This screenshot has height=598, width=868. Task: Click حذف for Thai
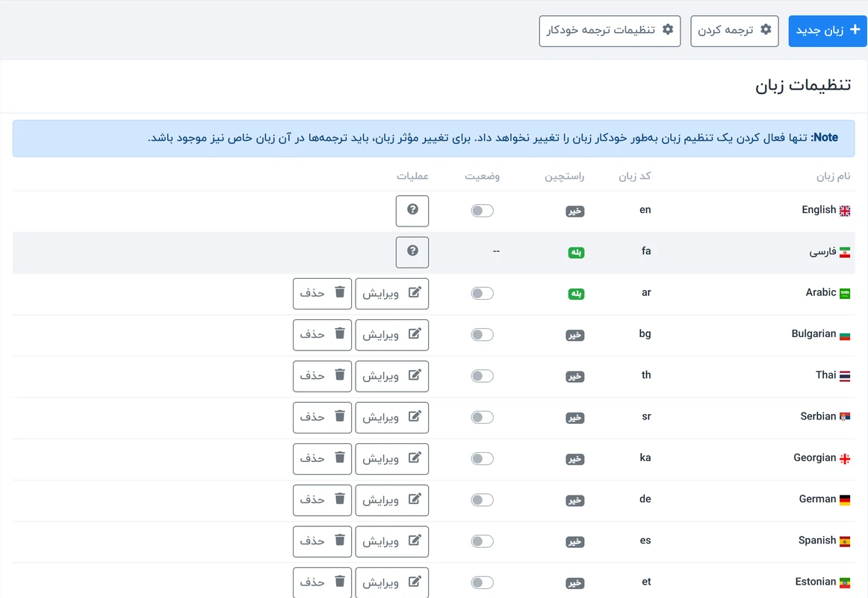coord(322,377)
